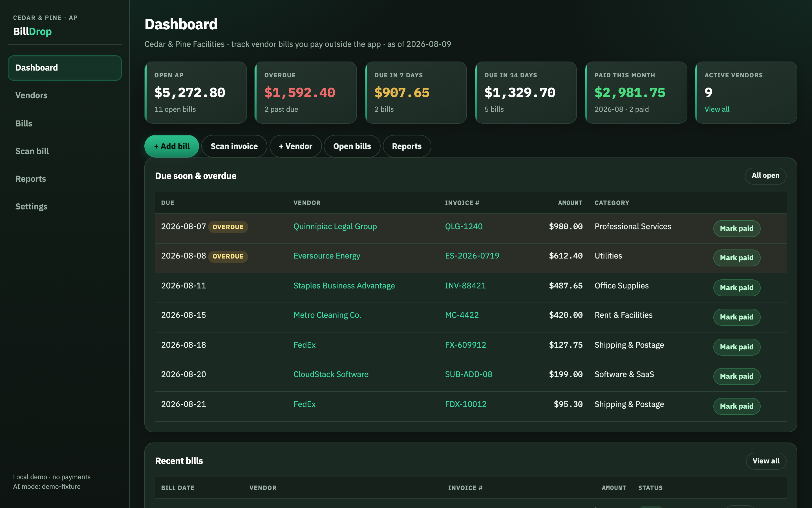Screen dimensions: 812x508
Task: Click View all in Active Vendors card
Action: coord(717,109)
